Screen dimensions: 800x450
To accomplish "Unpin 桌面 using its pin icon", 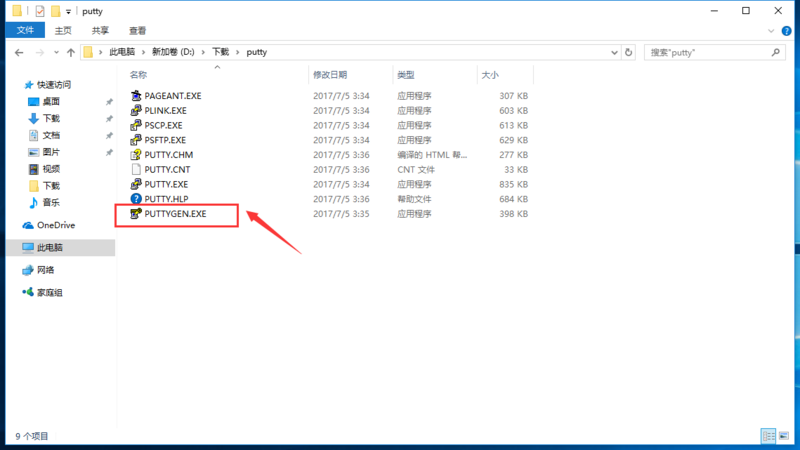I will tap(109, 102).
